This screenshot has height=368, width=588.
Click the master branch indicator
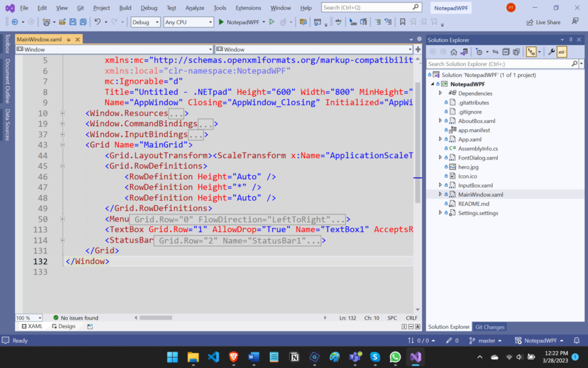(x=486, y=341)
